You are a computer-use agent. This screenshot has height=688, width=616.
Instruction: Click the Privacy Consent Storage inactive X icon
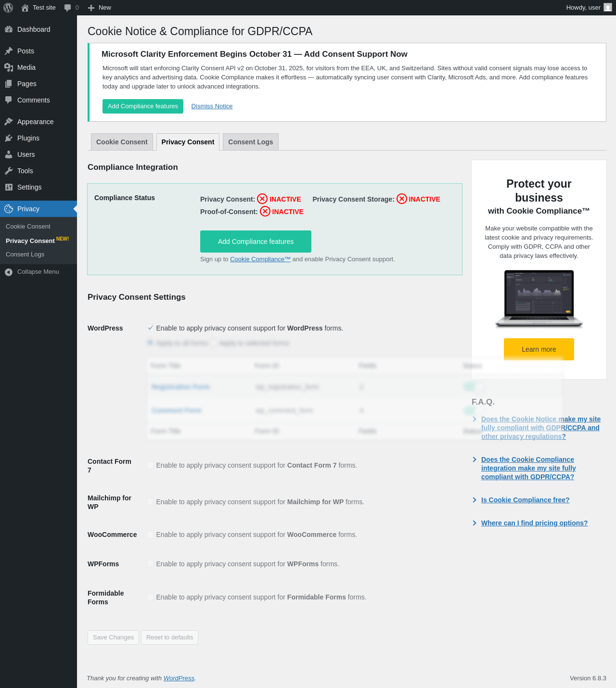[x=402, y=199]
